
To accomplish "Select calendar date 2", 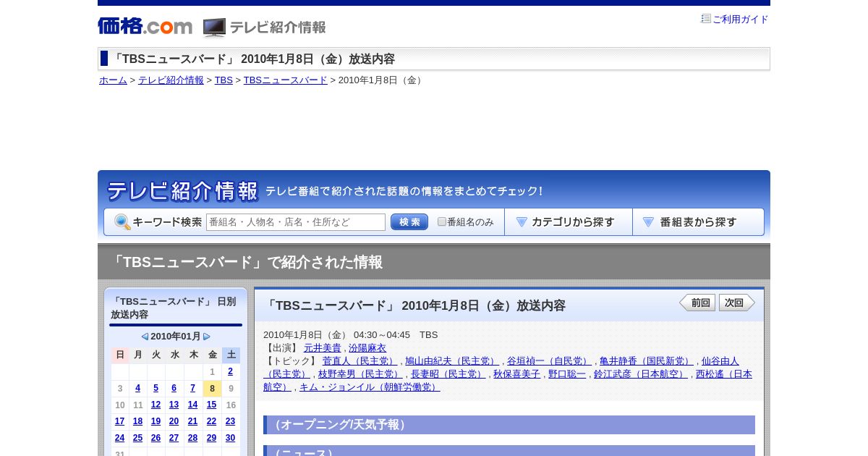I will tap(230, 372).
